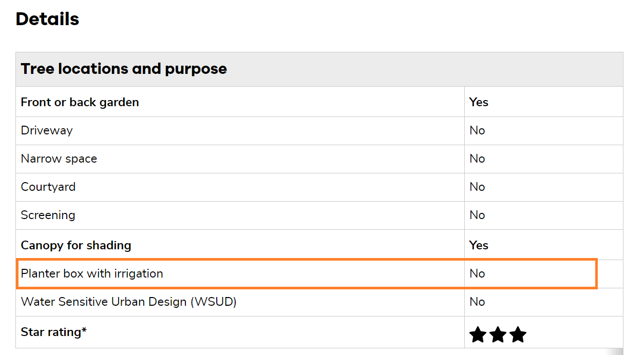Click the third star in the rating

click(x=518, y=335)
